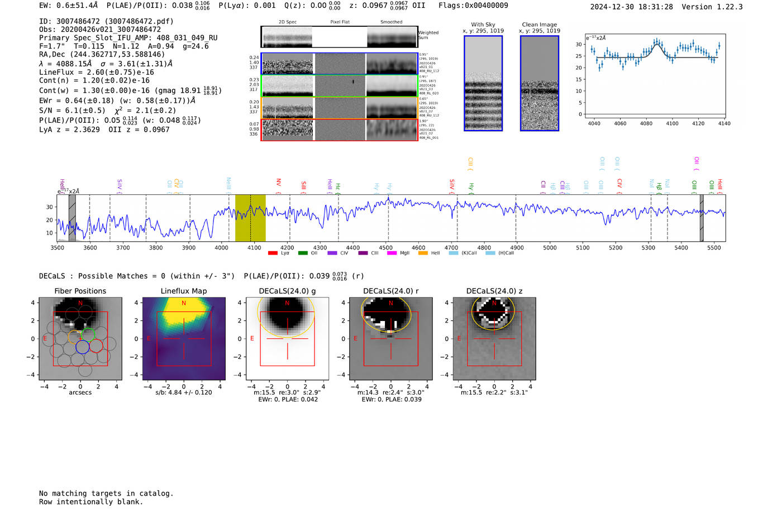
Task: Click the yellow highlighted emission region in spectrum
Action: tap(250, 218)
